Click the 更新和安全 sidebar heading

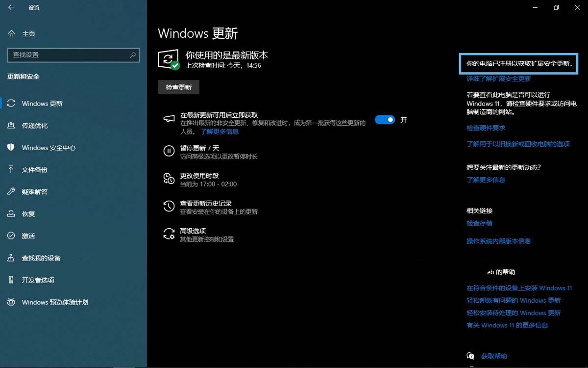click(24, 77)
